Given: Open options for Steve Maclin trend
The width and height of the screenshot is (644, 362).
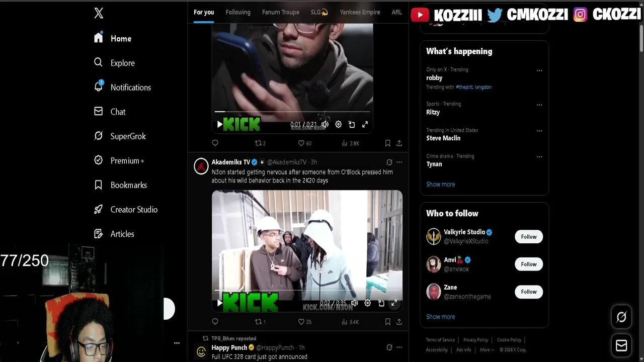Looking at the screenshot, I should (539, 131).
